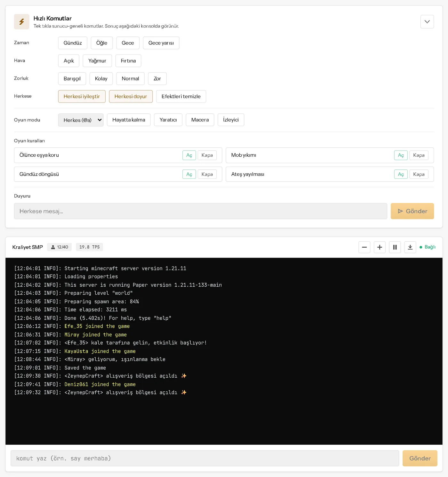The image size is (448, 477).
Task: Send the announcement with Duyuru Gönder
Action: pyautogui.click(x=412, y=211)
